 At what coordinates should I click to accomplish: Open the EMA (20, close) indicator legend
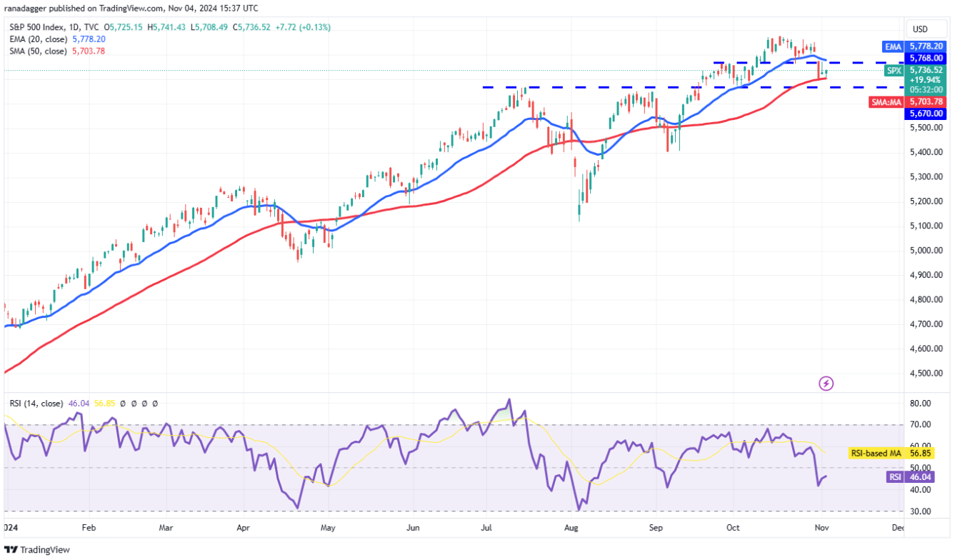(38, 39)
